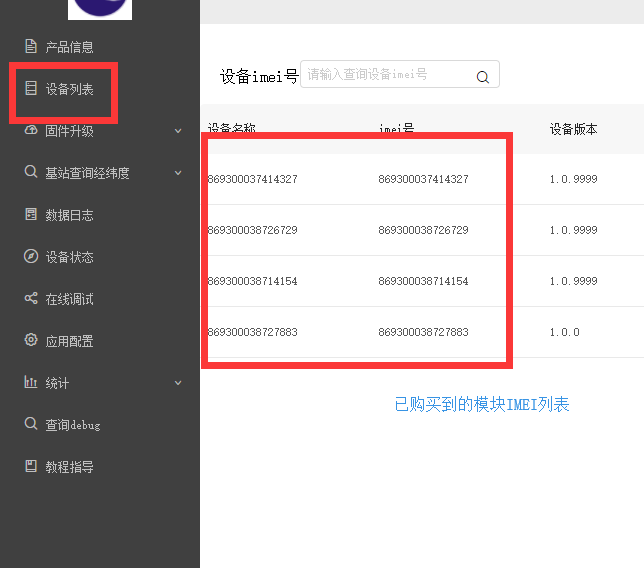Focus the 设备imei号 search input field

pyautogui.click(x=385, y=75)
